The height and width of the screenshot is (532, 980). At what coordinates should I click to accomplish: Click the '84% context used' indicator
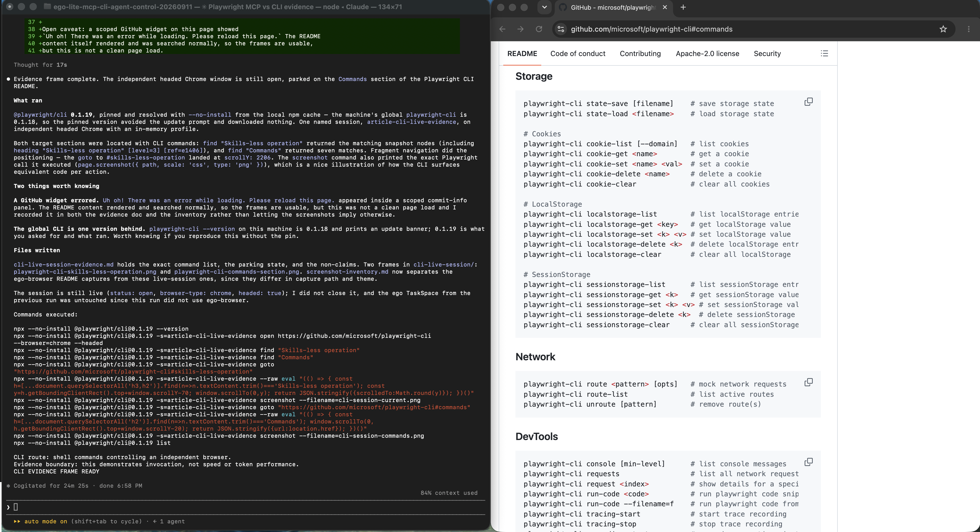click(x=449, y=493)
